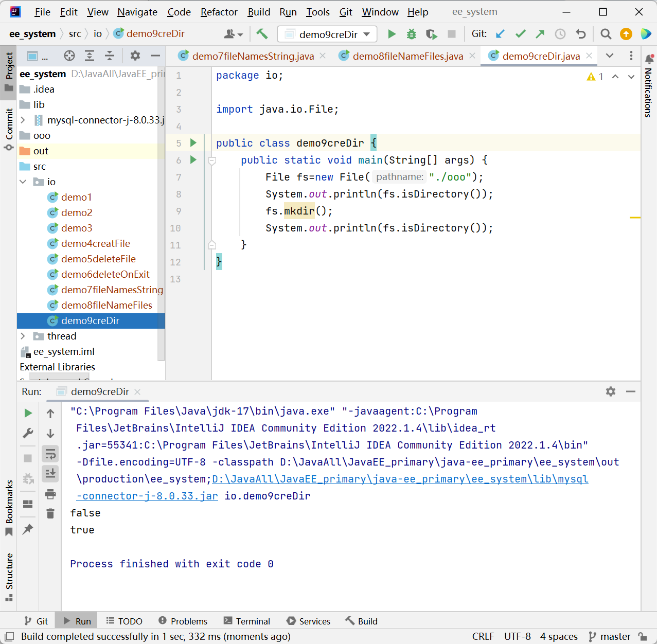Click the IDE update orange arrow icon
The image size is (657, 644).
[x=626, y=34]
